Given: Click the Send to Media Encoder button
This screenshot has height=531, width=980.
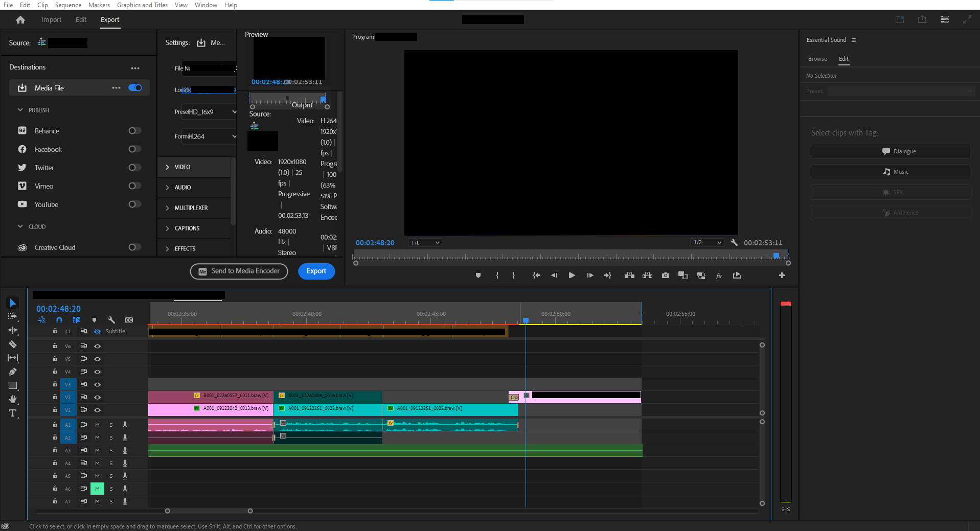Looking at the screenshot, I should coord(239,271).
